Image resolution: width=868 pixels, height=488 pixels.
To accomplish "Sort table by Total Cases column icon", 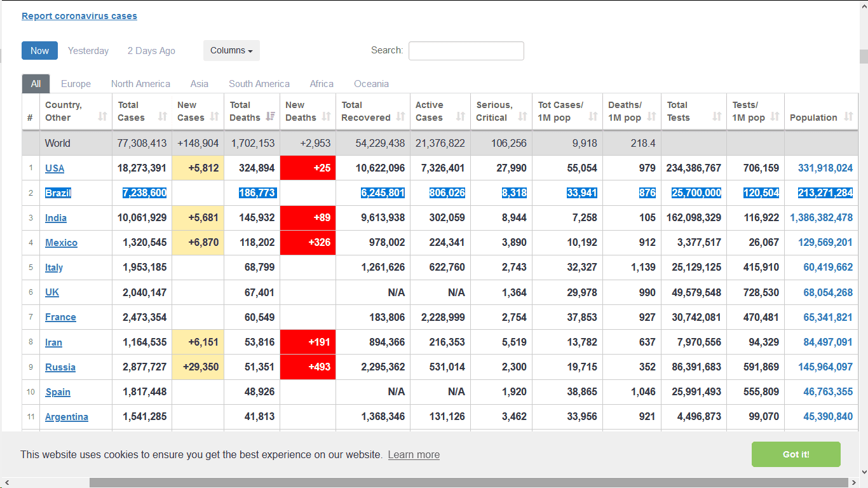I will [x=162, y=117].
